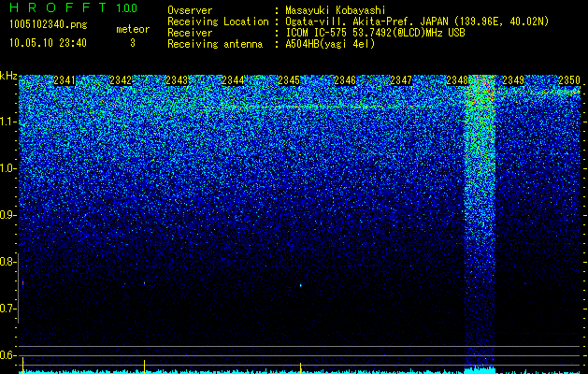Click the 1.0 frequency axis label
The height and width of the screenshot is (374, 588).
click(x=7, y=168)
